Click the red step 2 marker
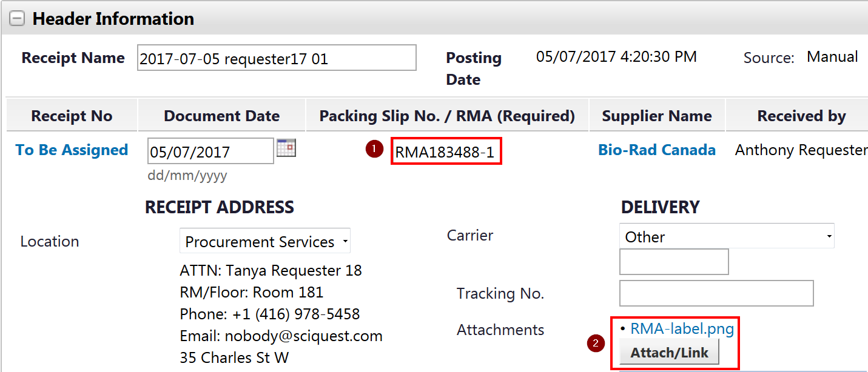Image resolution: width=868 pixels, height=372 pixels. click(x=596, y=342)
